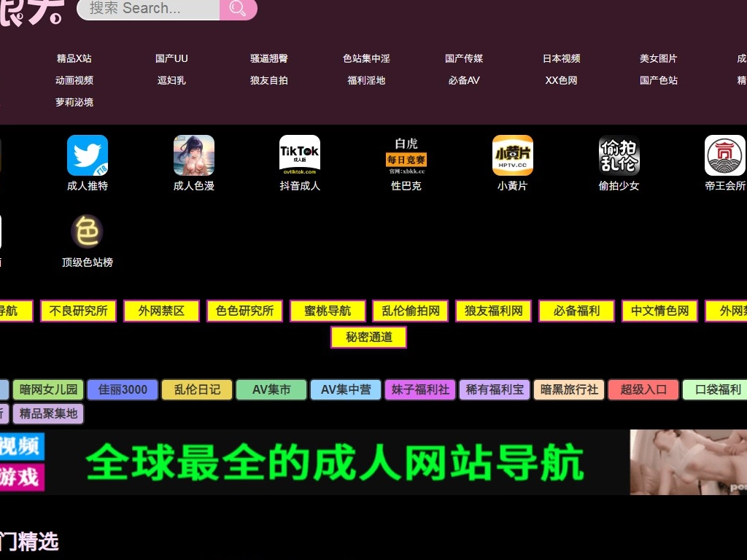Click the 帝王会所 circular seal icon
The width and height of the screenshot is (747, 560).
point(724,155)
